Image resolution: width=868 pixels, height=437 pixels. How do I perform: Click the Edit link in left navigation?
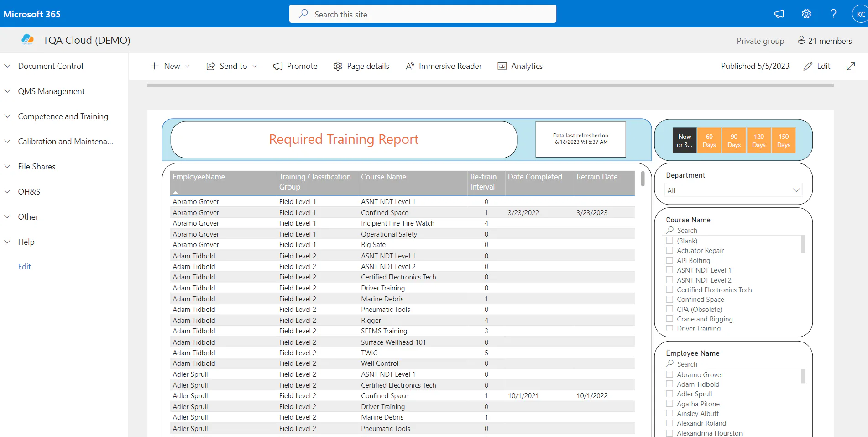click(25, 267)
